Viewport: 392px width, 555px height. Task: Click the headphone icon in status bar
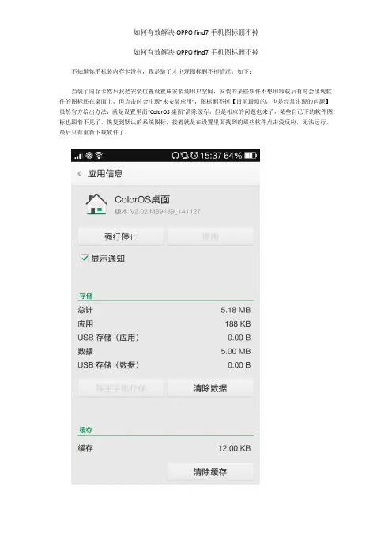pyautogui.click(x=175, y=156)
